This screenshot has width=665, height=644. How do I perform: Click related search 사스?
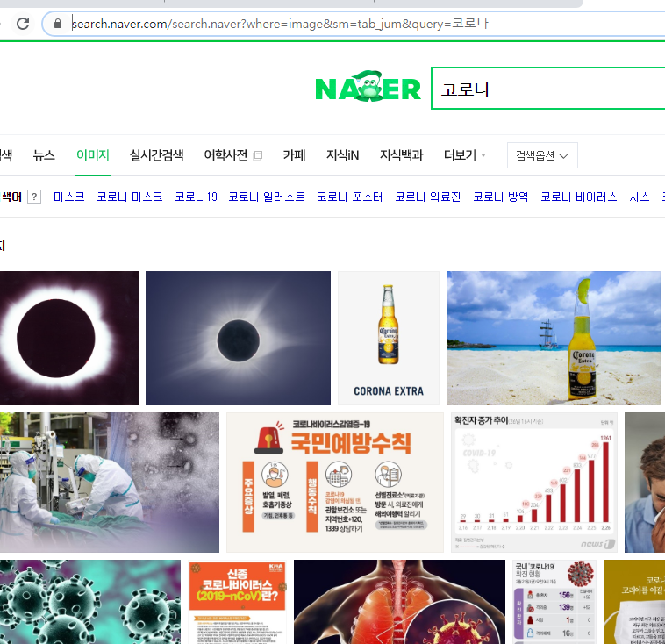[x=640, y=197]
